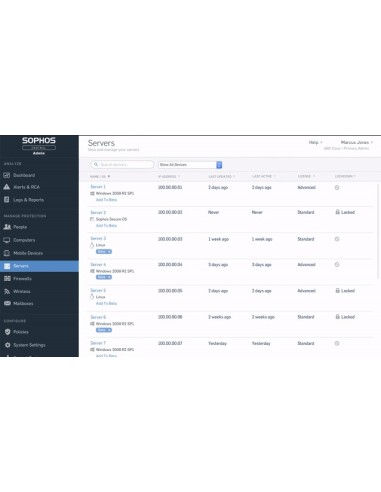Screen dimensions: 381x492
Task: Remove Beta tag from Server 3
Action: point(109,252)
